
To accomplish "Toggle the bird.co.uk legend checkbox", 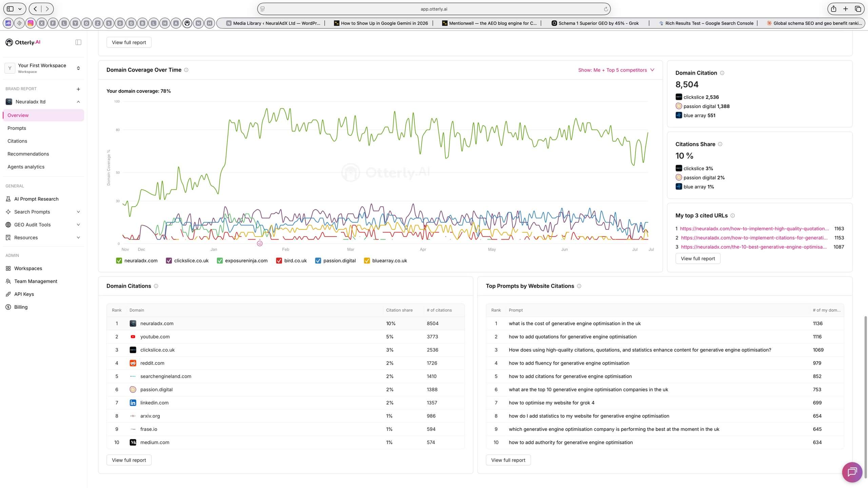I will pyautogui.click(x=279, y=261).
